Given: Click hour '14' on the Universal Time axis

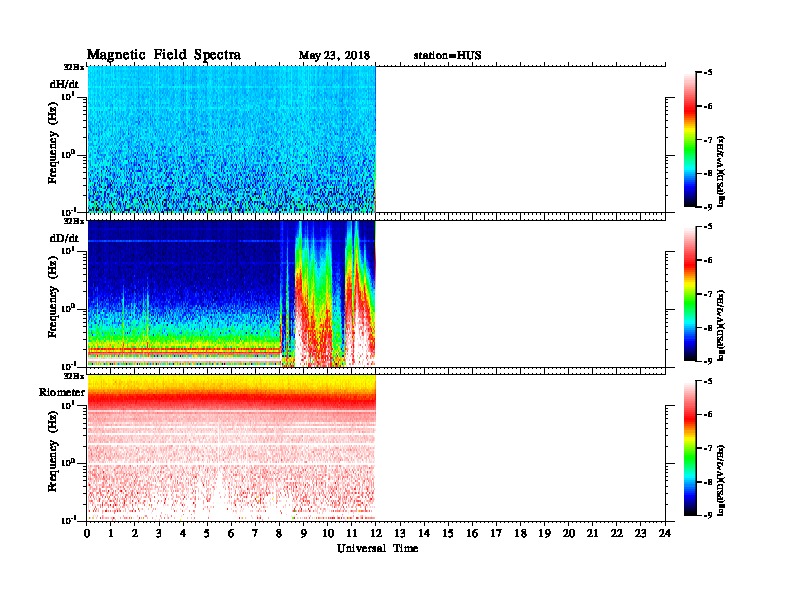Looking at the screenshot, I should (x=424, y=533).
